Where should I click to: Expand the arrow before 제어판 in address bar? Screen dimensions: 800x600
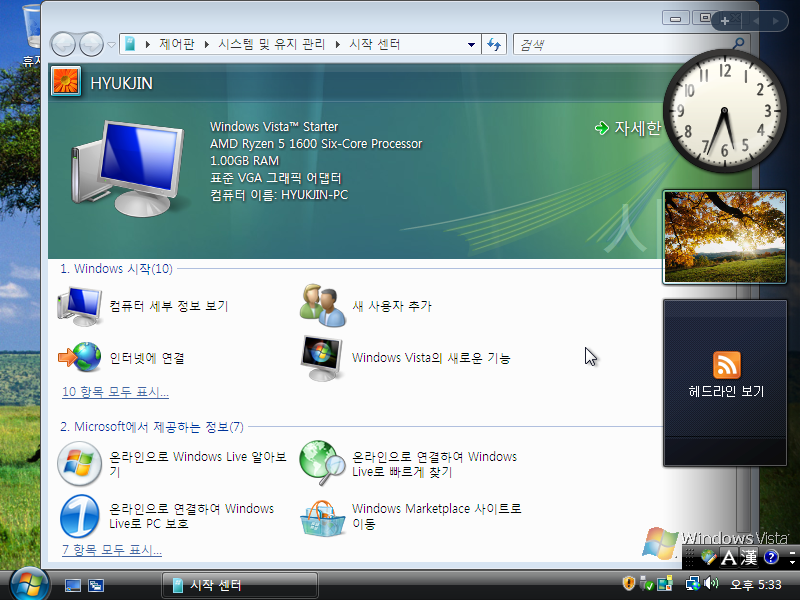point(147,44)
